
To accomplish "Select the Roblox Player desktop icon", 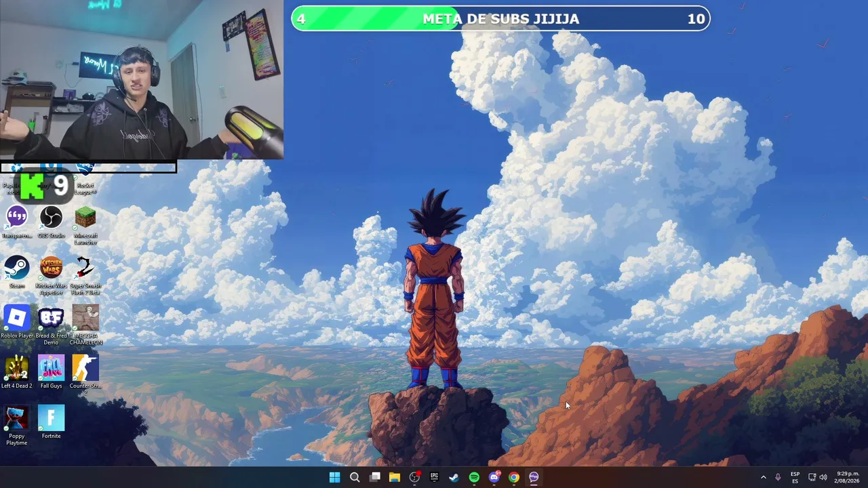I will point(17,323).
